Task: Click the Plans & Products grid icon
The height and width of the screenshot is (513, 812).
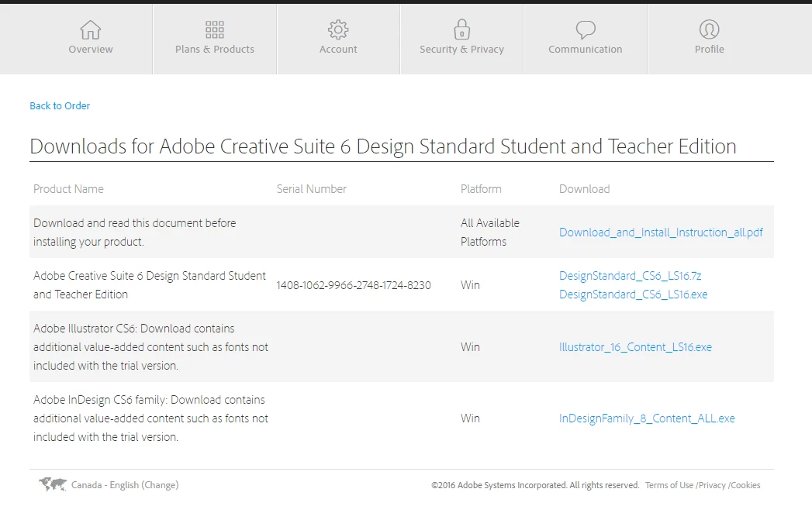Action: [214, 29]
